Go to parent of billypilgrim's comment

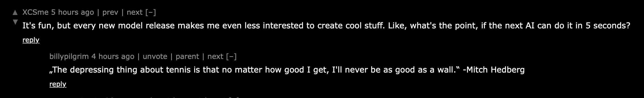(187, 56)
